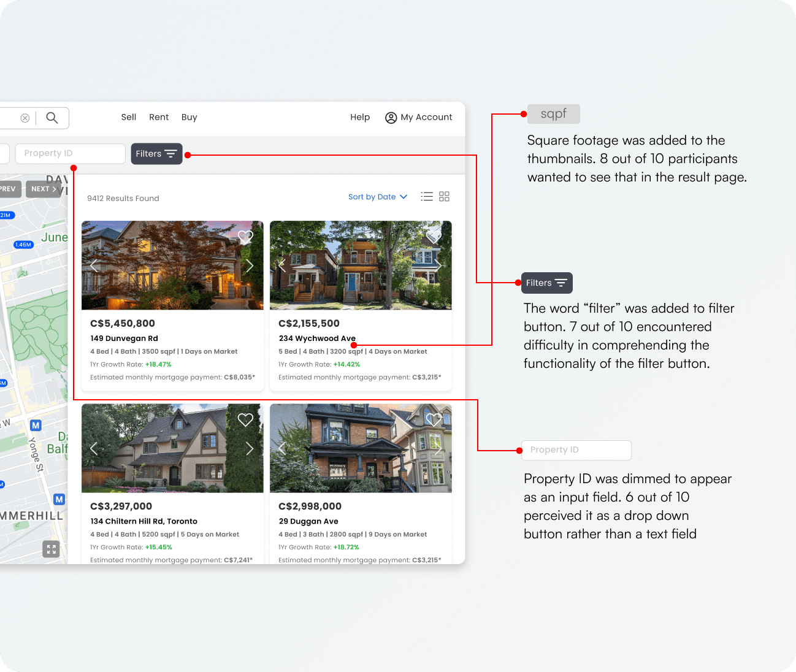The image size is (796, 672).
Task: Click the +18.72% growth rate value
Action: 346,547
